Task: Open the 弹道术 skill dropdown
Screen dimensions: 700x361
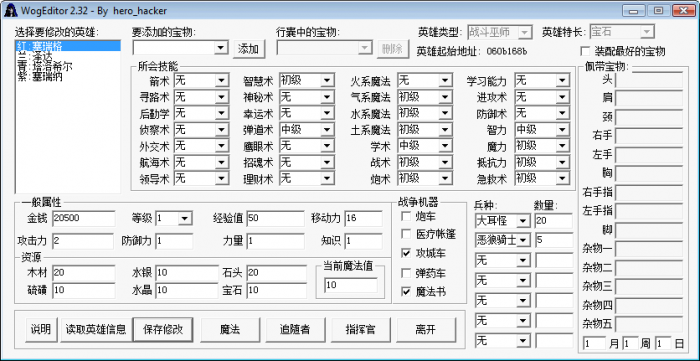Action: (x=327, y=130)
